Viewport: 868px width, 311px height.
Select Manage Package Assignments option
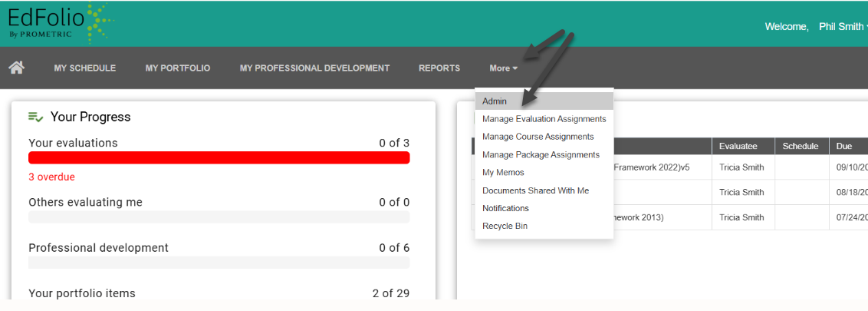(541, 155)
